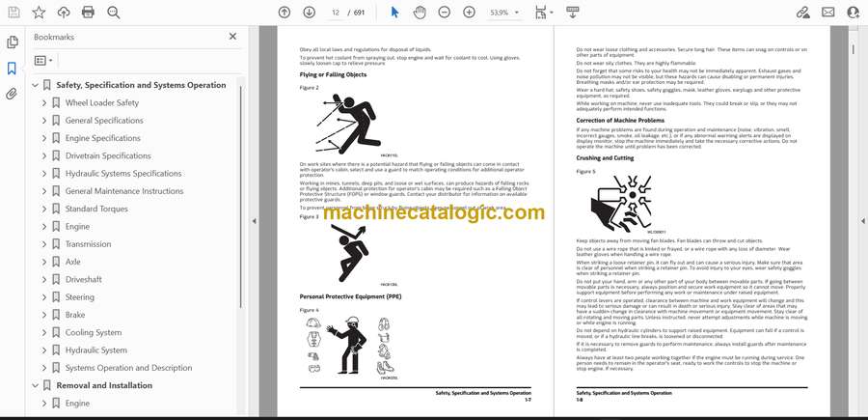Image resolution: width=868 pixels, height=420 pixels.
Task: Open the find text magnifier icon
Action: (x=114, y=13)
